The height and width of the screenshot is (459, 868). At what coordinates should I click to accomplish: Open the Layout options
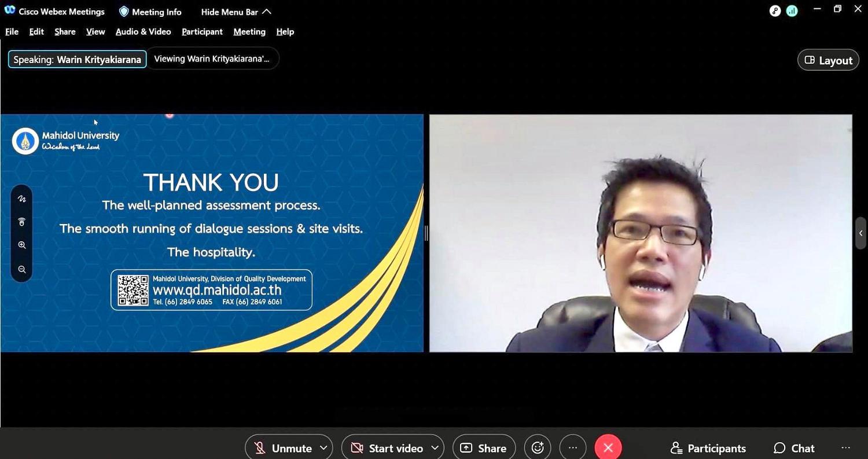[x=828, y=60]
